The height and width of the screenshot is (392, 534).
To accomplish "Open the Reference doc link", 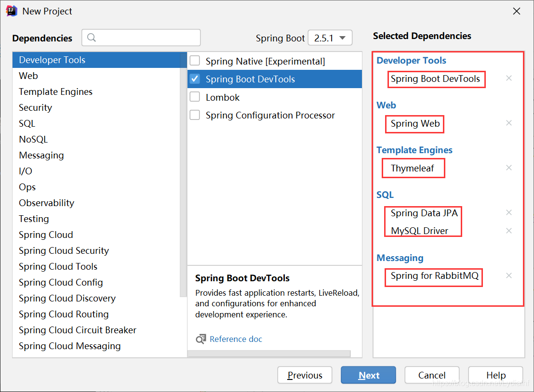I will pyautogui.click(x=236, y=339).
